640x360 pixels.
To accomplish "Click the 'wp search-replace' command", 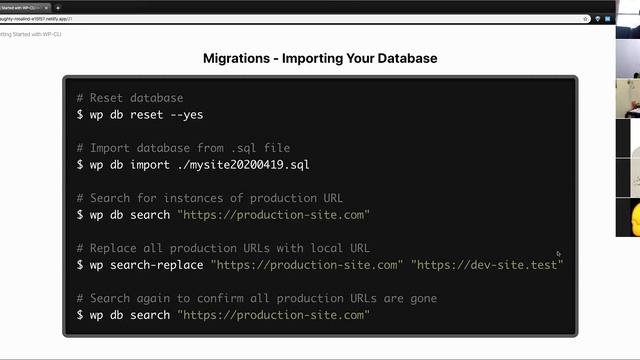I will pyautogui.click(x=320, y=265).
